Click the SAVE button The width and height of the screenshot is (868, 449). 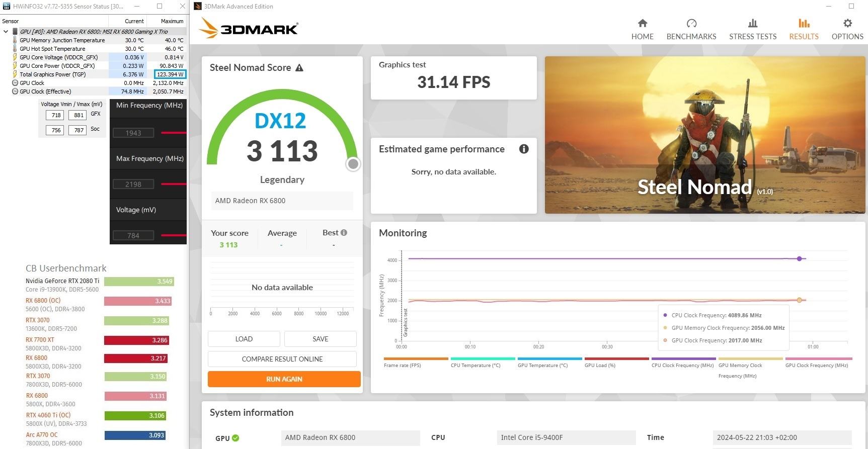pyautogui.click(x=320, y=339)
